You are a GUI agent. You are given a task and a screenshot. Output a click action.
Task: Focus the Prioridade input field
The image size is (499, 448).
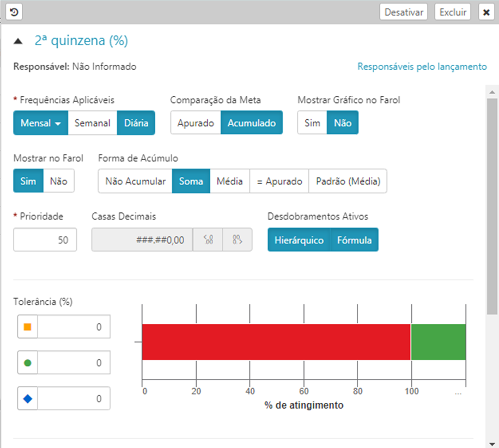tap(45, 240)
